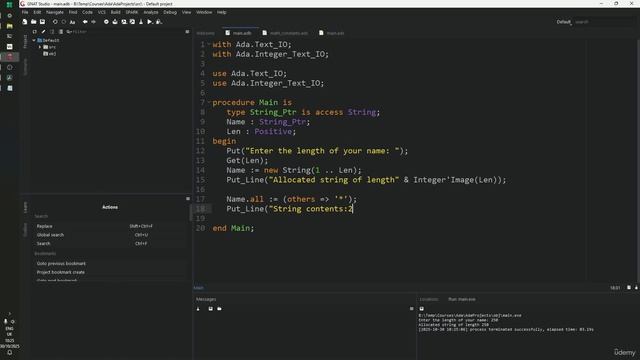640x360 pixels.
Task: Select Search action with Ctrl+F shortcut
Action: 109,243
